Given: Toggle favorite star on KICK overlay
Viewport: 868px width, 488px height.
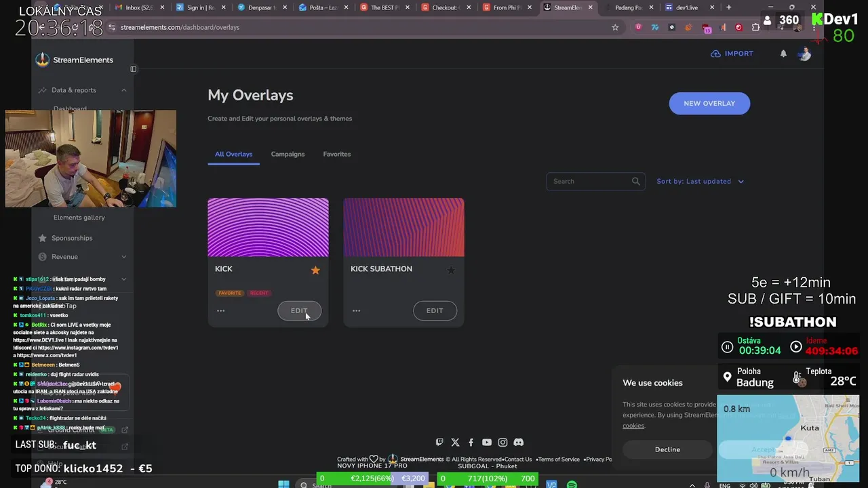Looking at the screenshot, I should pos(315,270).
